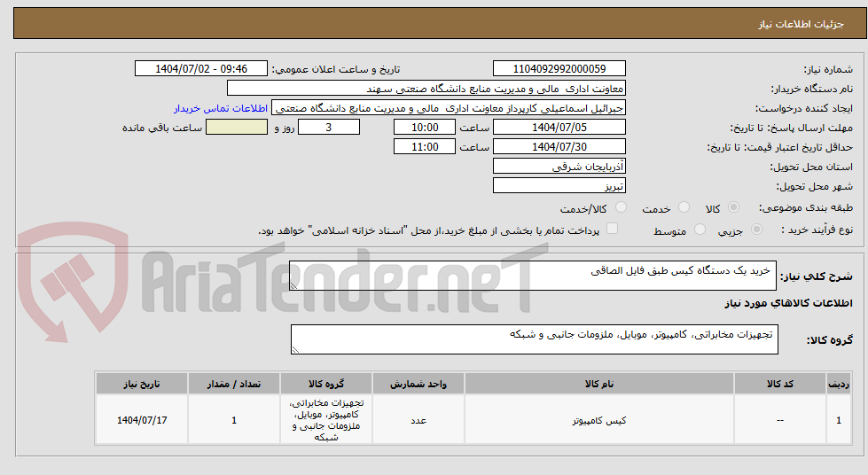Screen dimensions: 868x475
Task: Click the announcement date field 1404/07/02 - 09:46
Action: [x=201, y=68]
